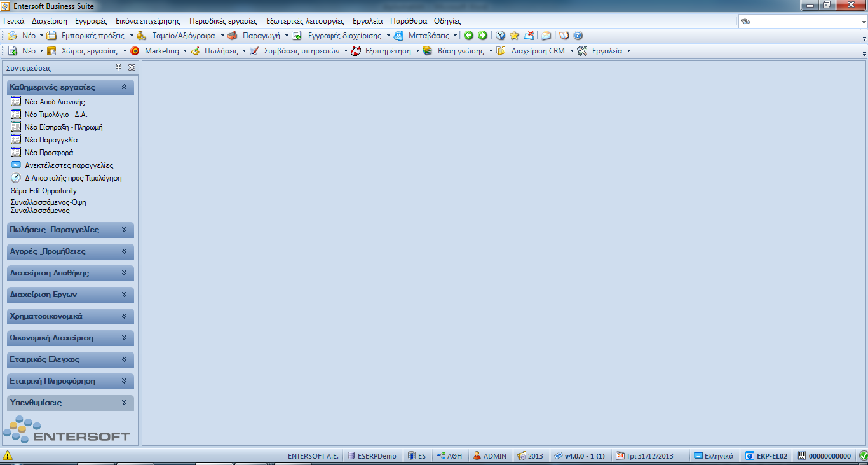The height and width of the screenshot is (465, 868).
Task: Open Νέο Τιμολόγιο - Δ.Α. shortcut
Action: 49,115
